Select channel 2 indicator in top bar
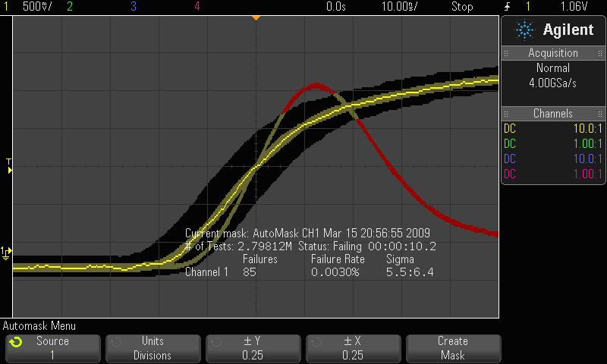Image resolution: width=607 pixels, height=364 pixels. point(70,7)
